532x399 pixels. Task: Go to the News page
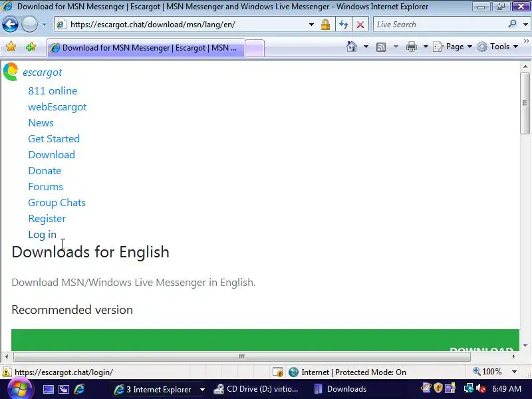(x=41, y=123)
